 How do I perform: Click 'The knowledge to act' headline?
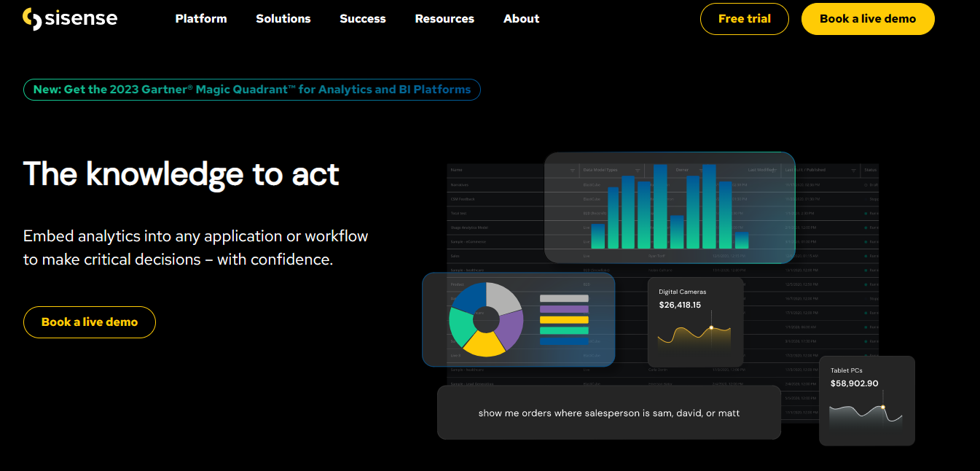coord(181,174)
